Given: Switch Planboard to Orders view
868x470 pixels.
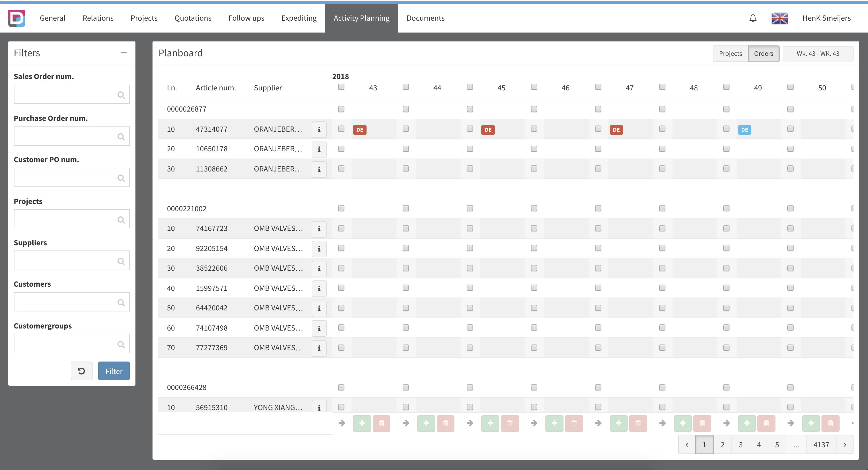Looking at the screenshot, I should (x=764, y=53).
